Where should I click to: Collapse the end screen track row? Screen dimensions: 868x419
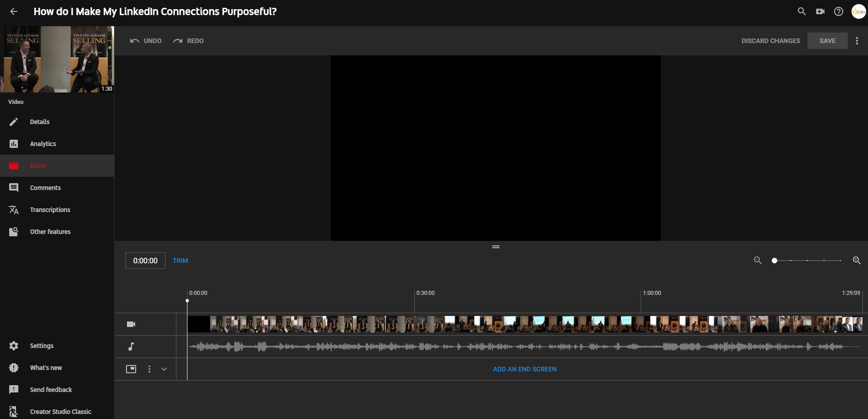164,369
